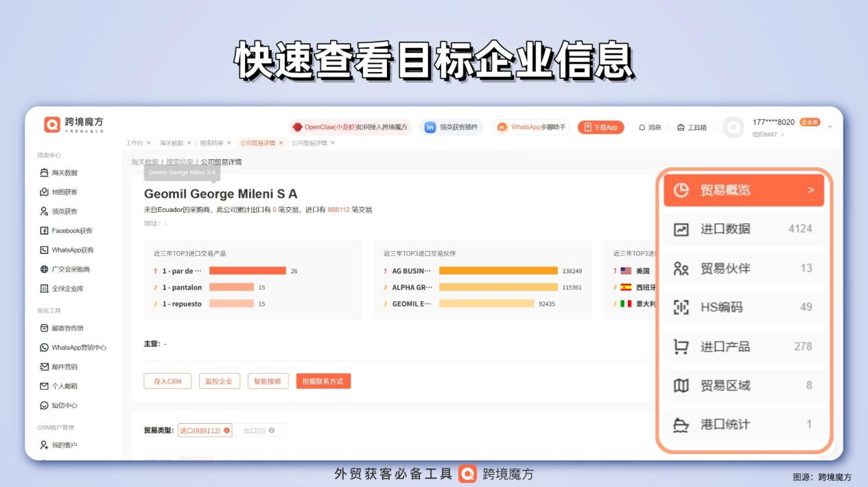
Task: Click 智能搜邮 button
Action: click(x=268, y=381)
